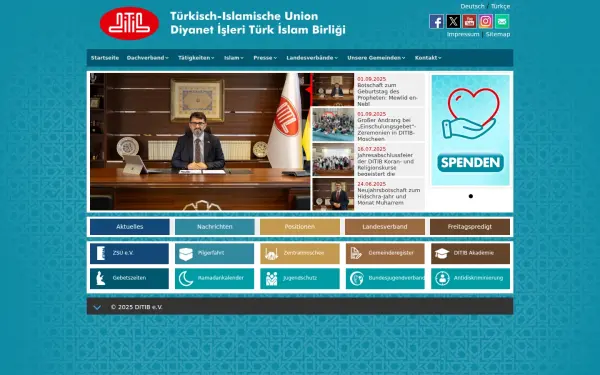Click the Pilgerfahrt Kaaba icon
This screenshot has width=600, height=375.
coord(186,254)
